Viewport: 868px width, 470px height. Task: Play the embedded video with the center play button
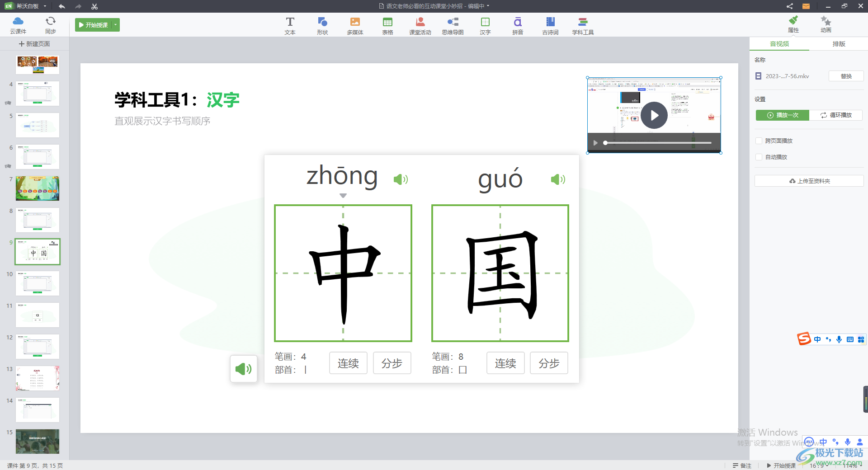click(x=654, y=115)
